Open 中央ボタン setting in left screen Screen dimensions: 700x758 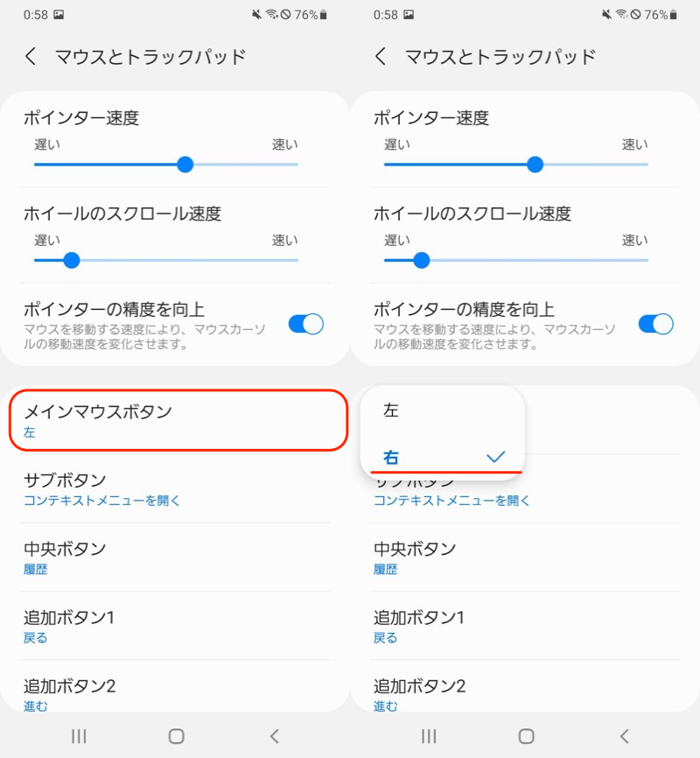175,558
